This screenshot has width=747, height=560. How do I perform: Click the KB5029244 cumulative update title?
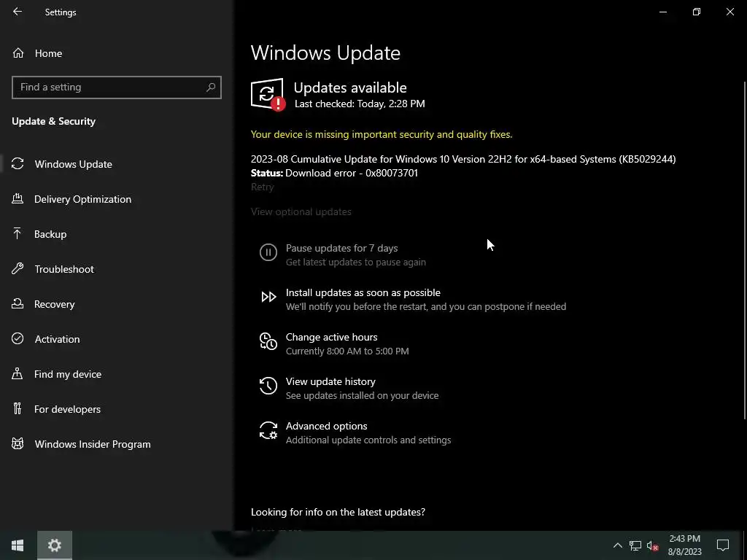click(463, 159)
